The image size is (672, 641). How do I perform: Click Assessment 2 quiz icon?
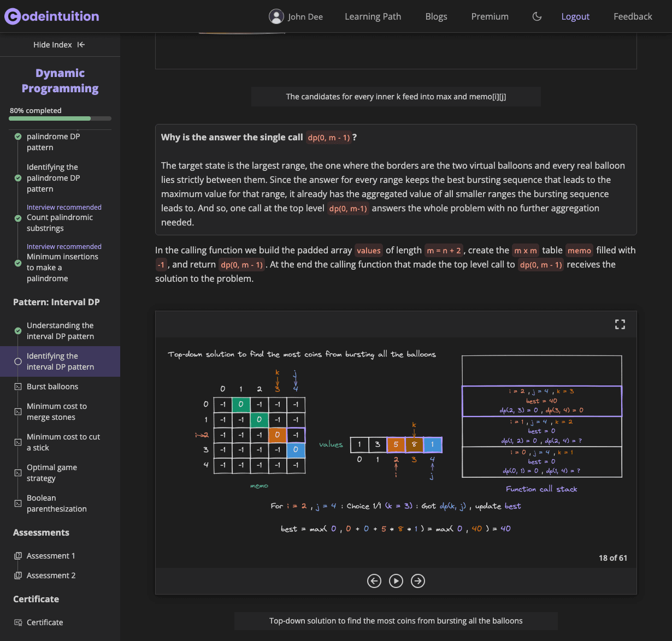[18, 575]
